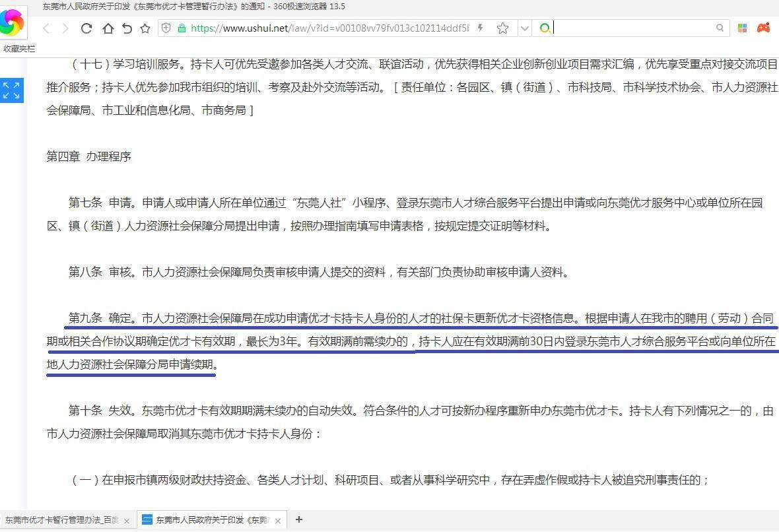
Task: Switch to 东莞市优才卡暂行管理办法 tab
Action: coord(61,520)
